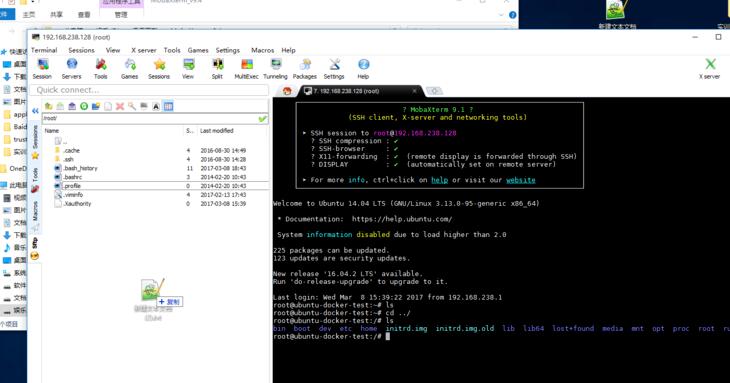Click the X server icon
The image size is (730, 383).
710,68
